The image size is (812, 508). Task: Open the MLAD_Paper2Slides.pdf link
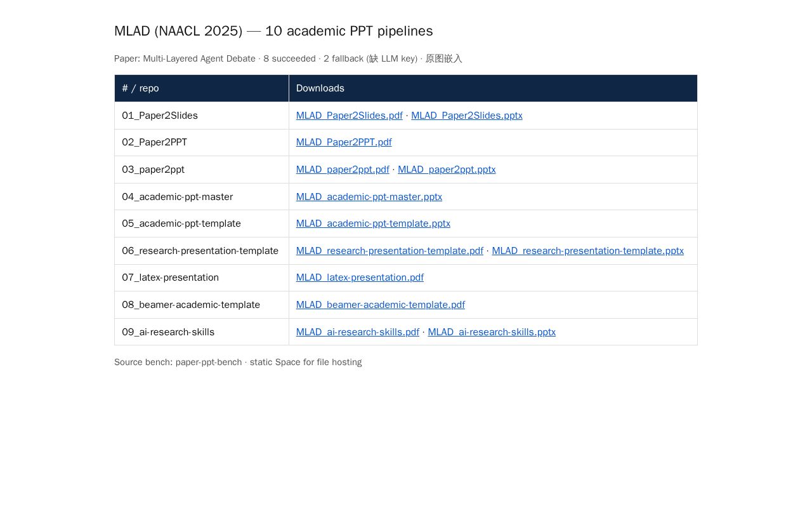pos(349,116)
